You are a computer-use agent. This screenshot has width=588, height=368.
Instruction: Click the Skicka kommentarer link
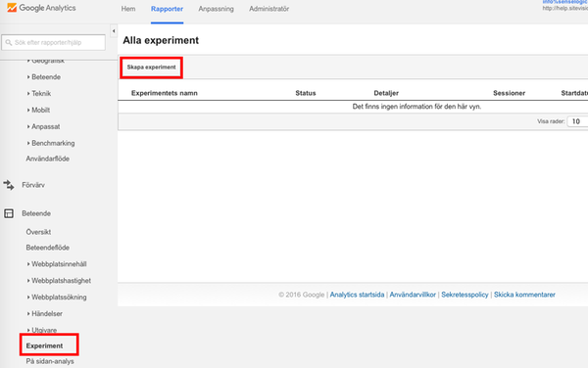524,295
